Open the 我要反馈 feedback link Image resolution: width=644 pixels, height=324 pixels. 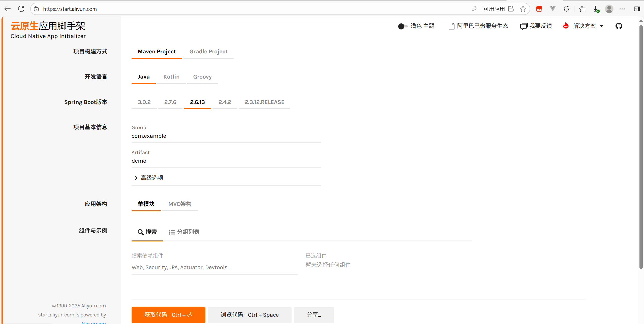[536, 26]
